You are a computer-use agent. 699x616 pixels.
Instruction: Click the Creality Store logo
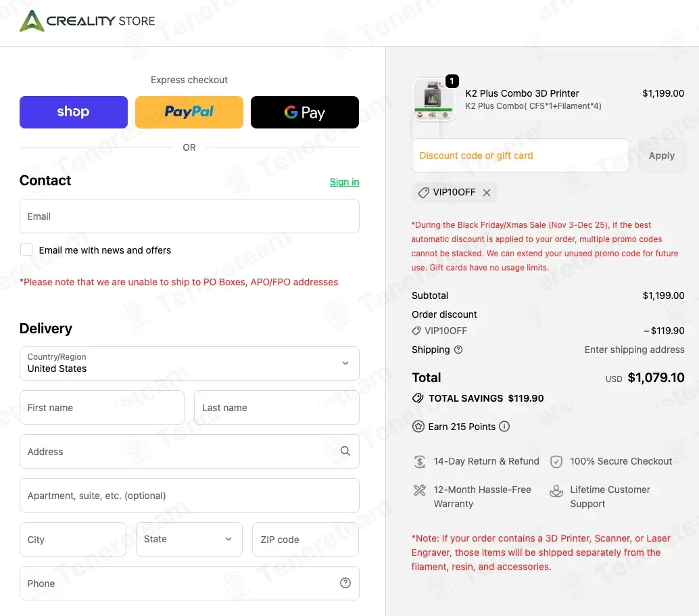click(88, 21)
